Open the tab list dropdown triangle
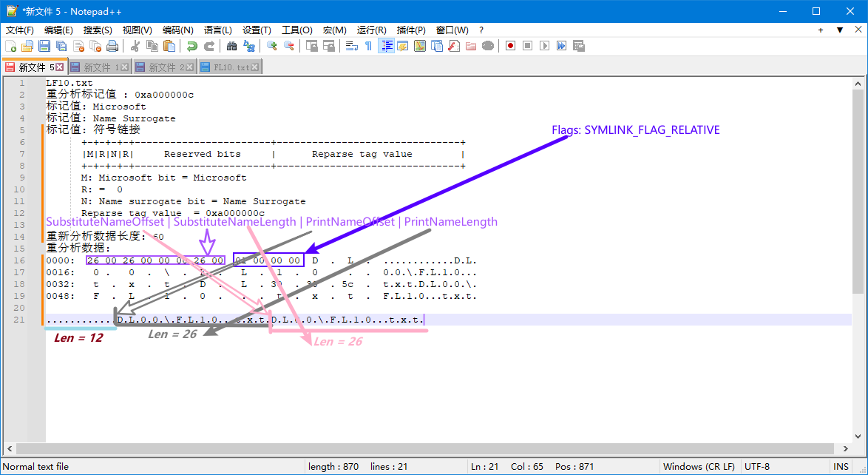Image resolution: width=868 pixels, height=475 pixels. [839, 30]
